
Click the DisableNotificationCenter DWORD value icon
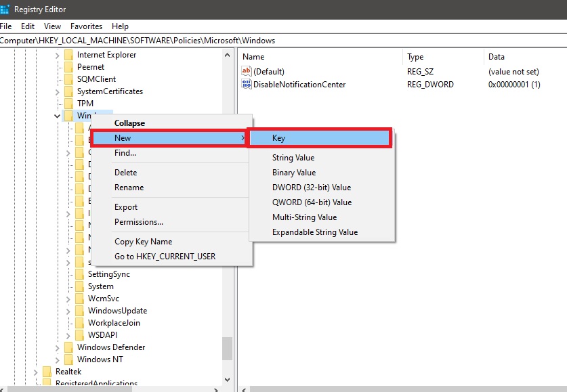(x=247, y=85)
